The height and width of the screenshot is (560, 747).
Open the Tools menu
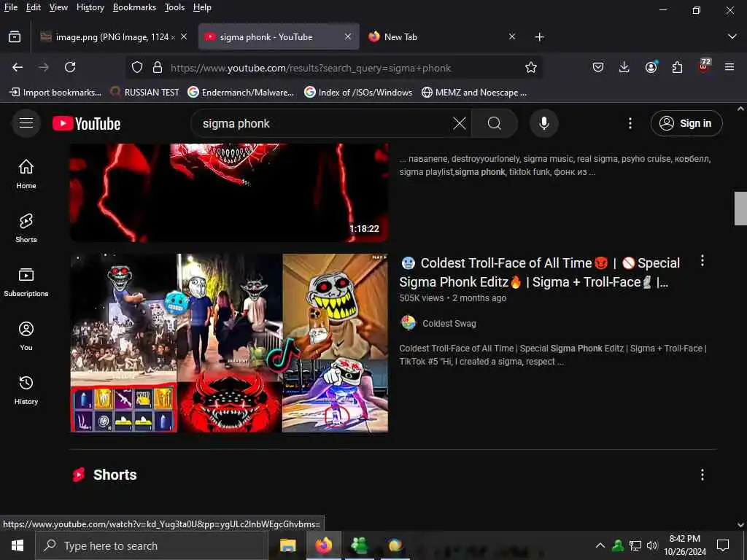tap(174, 7)
